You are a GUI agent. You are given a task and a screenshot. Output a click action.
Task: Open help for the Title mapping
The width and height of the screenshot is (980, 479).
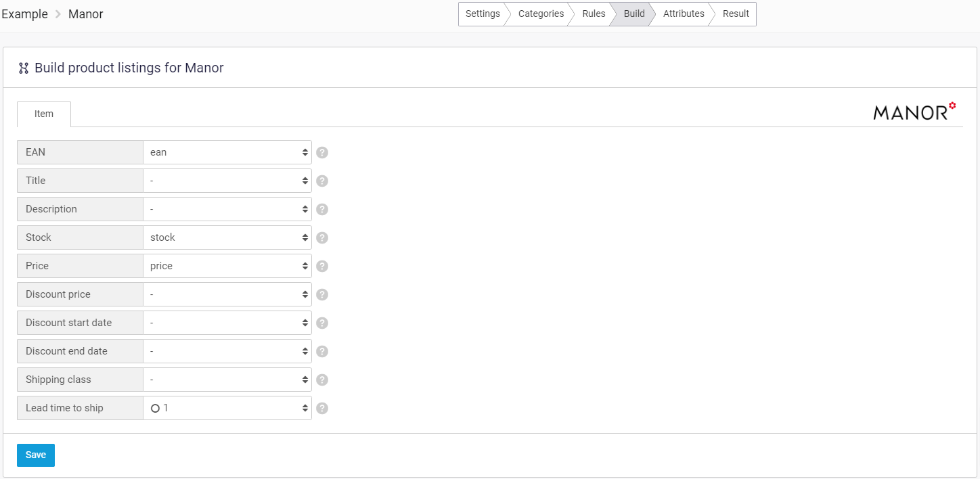pos(321,181)
